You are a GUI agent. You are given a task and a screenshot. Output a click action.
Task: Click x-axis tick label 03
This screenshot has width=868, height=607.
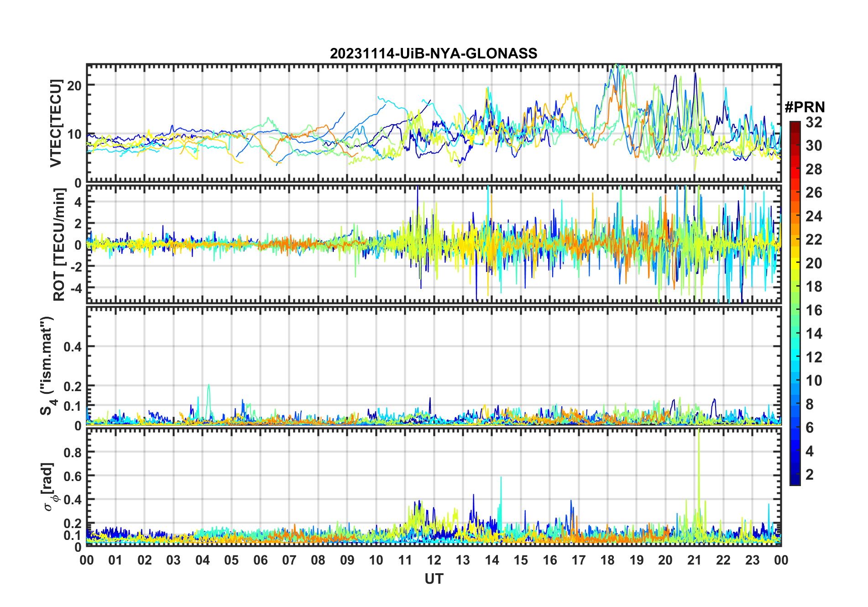pyautogui.click(x=173, y=560)
